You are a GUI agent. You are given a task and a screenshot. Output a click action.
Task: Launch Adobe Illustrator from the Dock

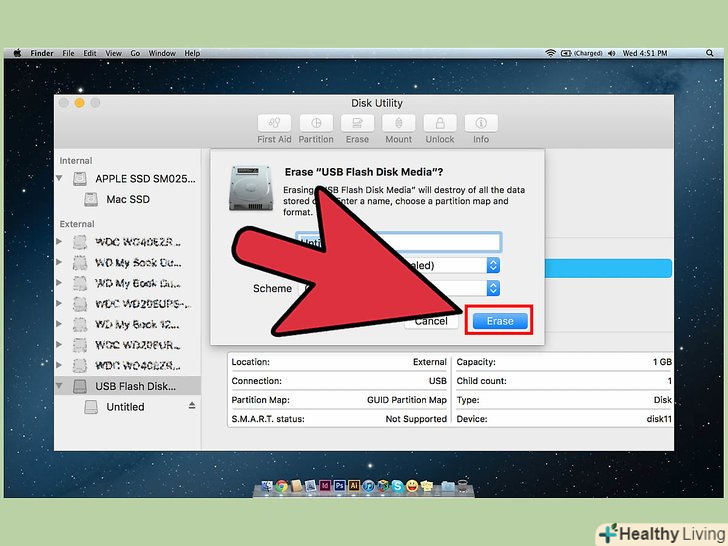[x=354, y=486]
